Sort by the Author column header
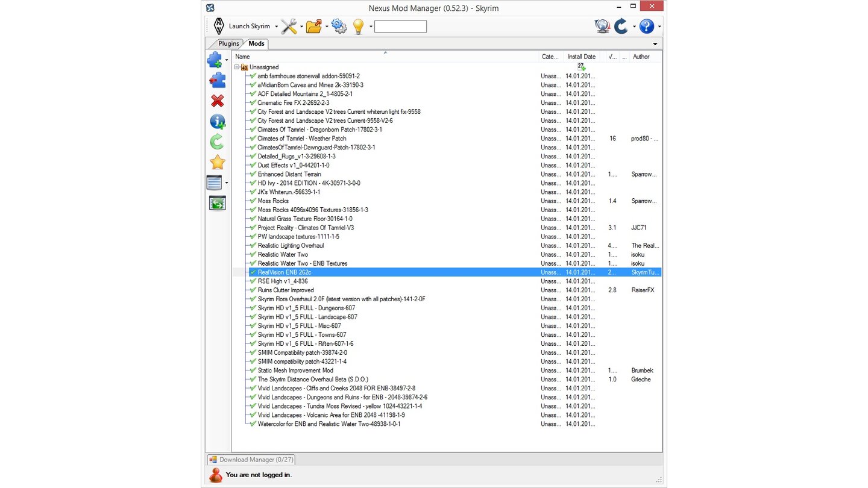Viewport: 868px width, 488px height. (x=646, y=57)
